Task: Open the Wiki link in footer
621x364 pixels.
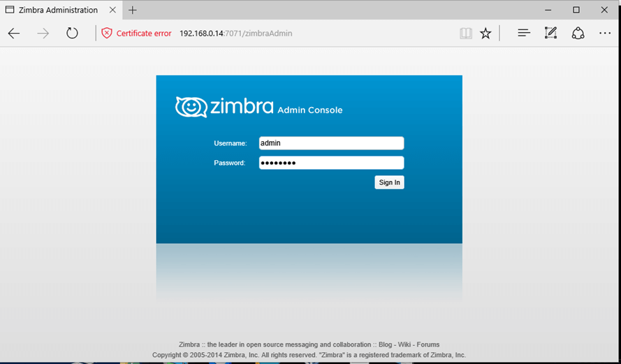Action: (x=404, y=344)
